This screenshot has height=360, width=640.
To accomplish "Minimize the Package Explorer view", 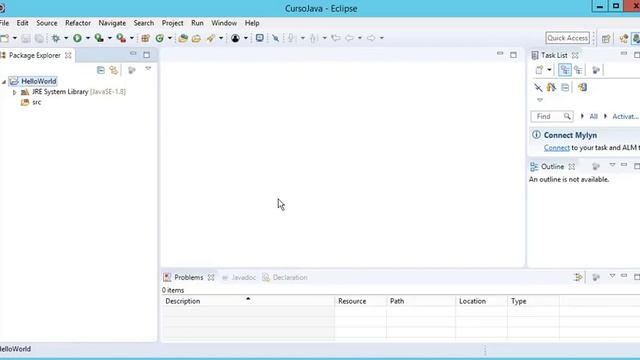I will tap(133, 53).
